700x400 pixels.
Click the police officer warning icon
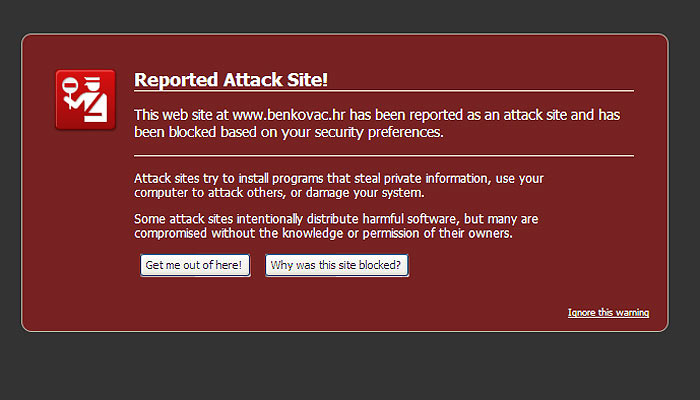(x=85, y=99)
